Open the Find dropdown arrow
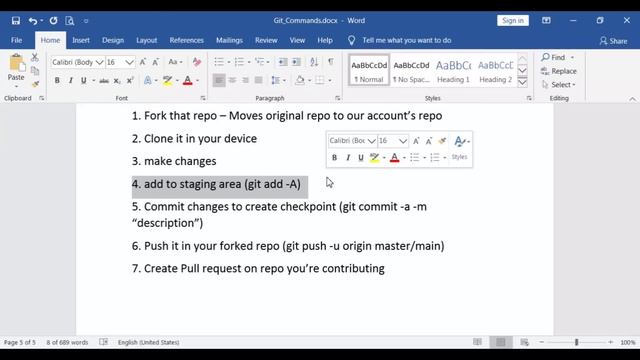This screenshot has height=360, width=640. (572, 58)
